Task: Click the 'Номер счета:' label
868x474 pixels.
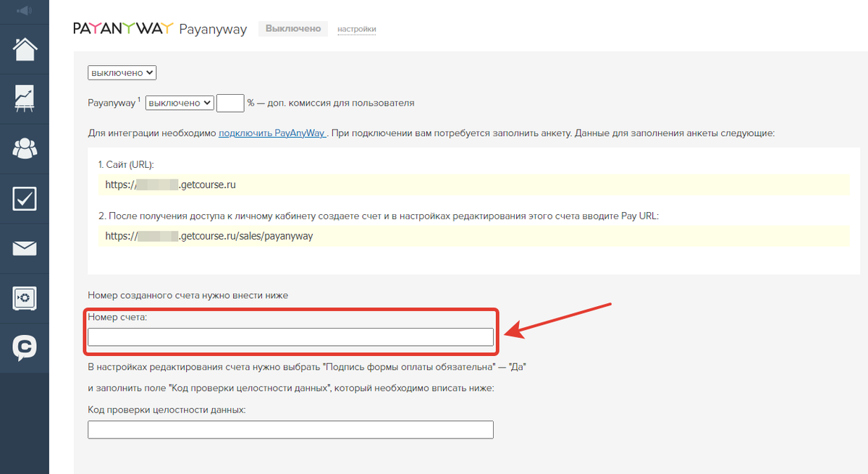Action: click(117, 317)
